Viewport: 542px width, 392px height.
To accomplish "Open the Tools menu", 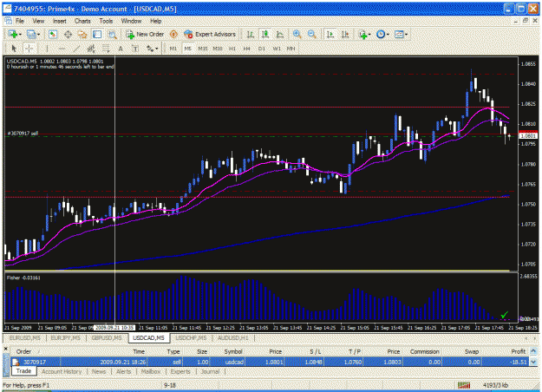I will (x=106, y=21).
